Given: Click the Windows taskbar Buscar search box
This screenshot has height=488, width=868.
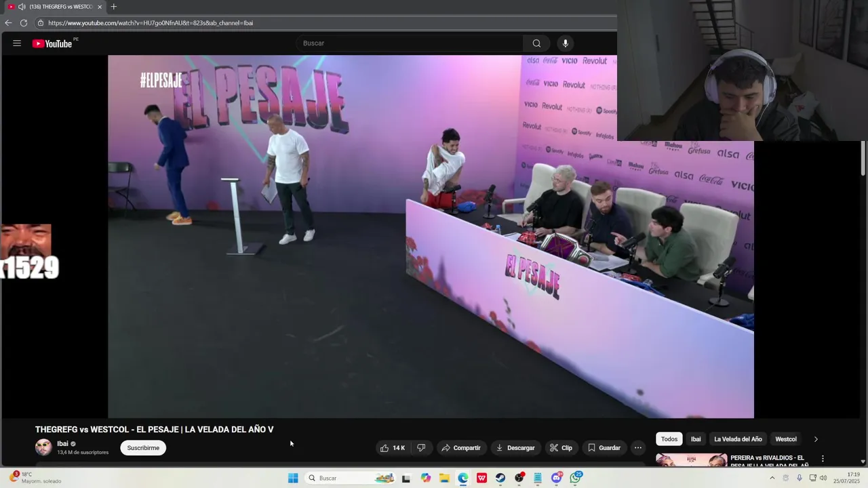Looking at the screenshot, I should point(349,478).
